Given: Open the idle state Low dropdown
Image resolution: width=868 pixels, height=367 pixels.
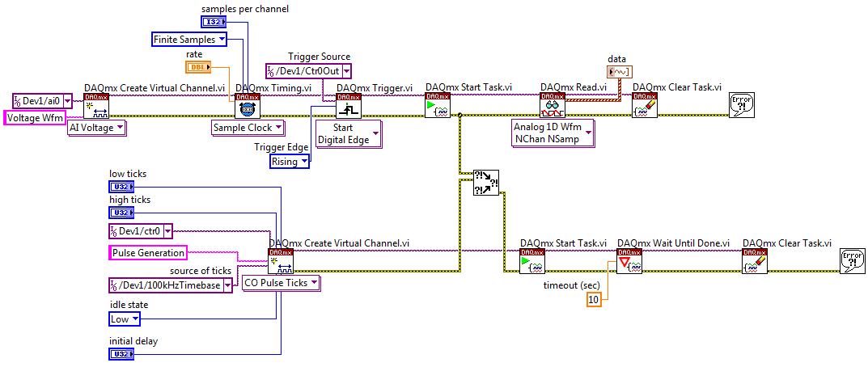Looking at the screenshot, I should 136,319.
